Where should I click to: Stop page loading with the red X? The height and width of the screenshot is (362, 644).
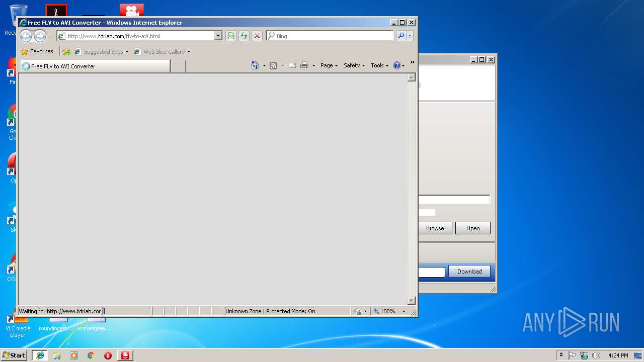257,36
